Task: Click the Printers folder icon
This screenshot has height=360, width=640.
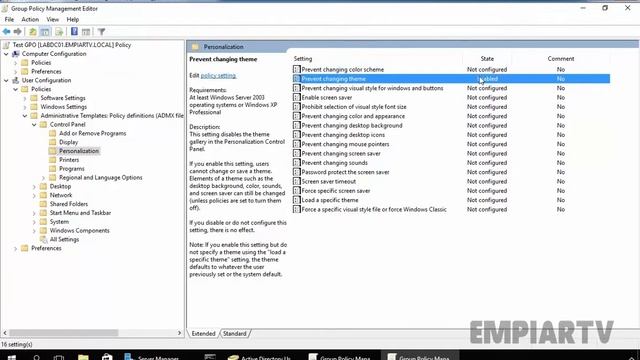Action: coord(53,160)
